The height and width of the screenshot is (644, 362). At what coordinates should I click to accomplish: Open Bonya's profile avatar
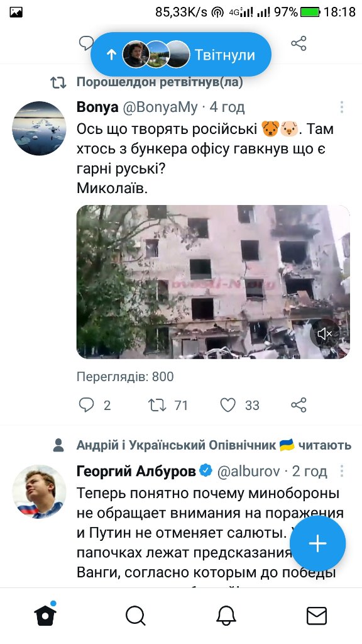coord(39,128)
